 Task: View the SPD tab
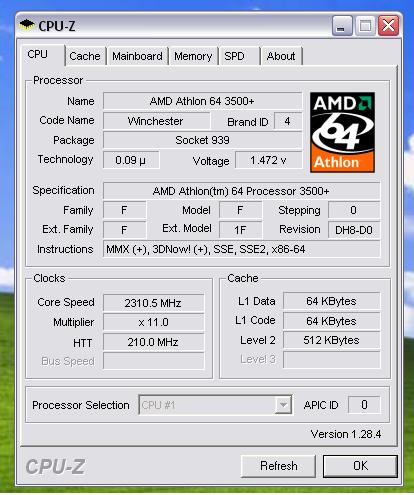point(239,56)
